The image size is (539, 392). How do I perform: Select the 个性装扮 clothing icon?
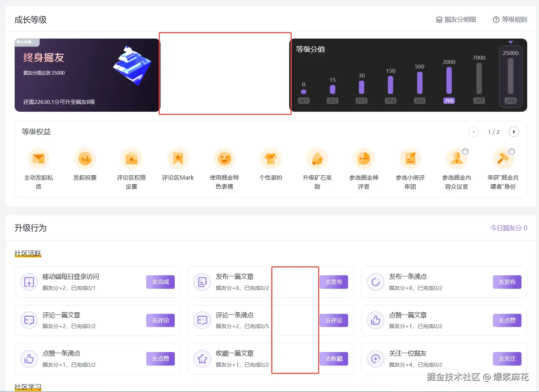pos(271,158)
